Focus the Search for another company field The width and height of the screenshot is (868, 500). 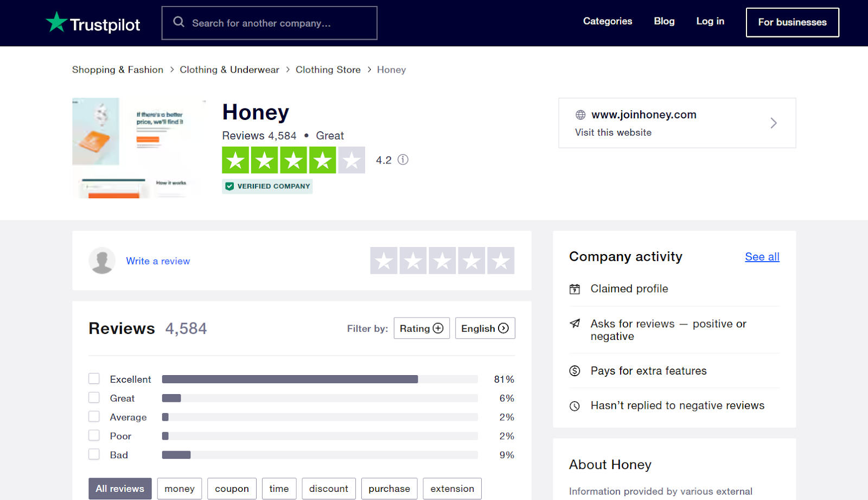270,23
